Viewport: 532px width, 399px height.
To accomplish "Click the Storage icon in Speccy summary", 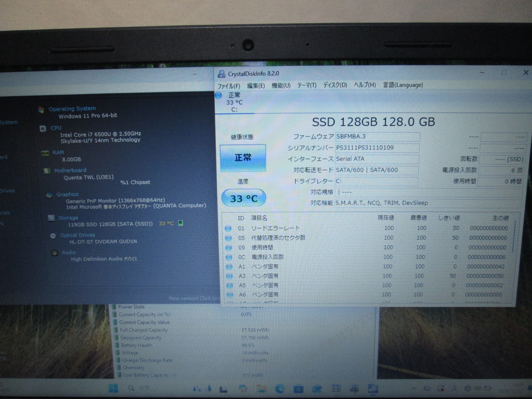I will tap(51, 218).
